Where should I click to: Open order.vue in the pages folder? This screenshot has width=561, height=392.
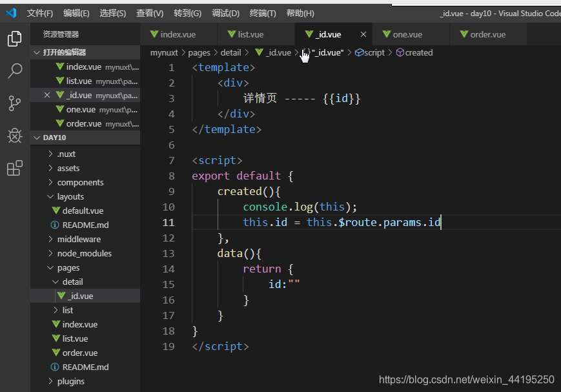click(85, 353)
